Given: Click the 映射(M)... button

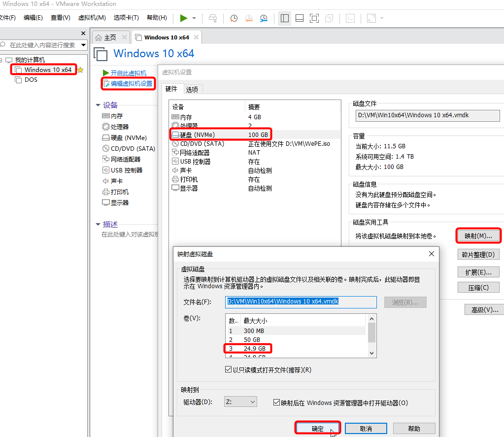Looking at the screenshot, I should click(x=478, y=236).
